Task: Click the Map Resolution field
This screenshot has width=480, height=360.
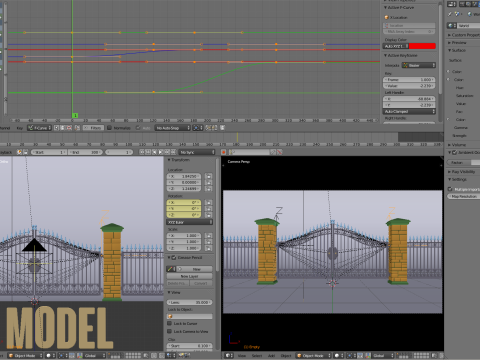Action: (463, 197)
